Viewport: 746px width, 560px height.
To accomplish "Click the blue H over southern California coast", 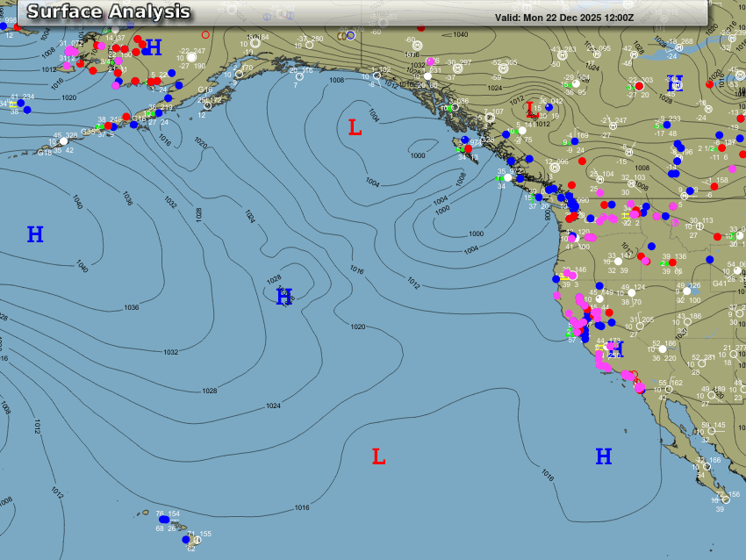I will tap(615, 350).
